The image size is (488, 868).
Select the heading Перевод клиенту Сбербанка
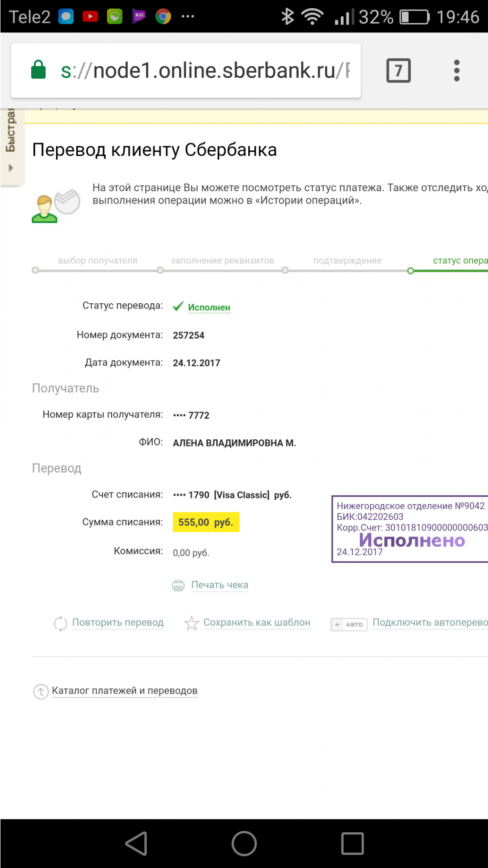[x=154, y=150]
